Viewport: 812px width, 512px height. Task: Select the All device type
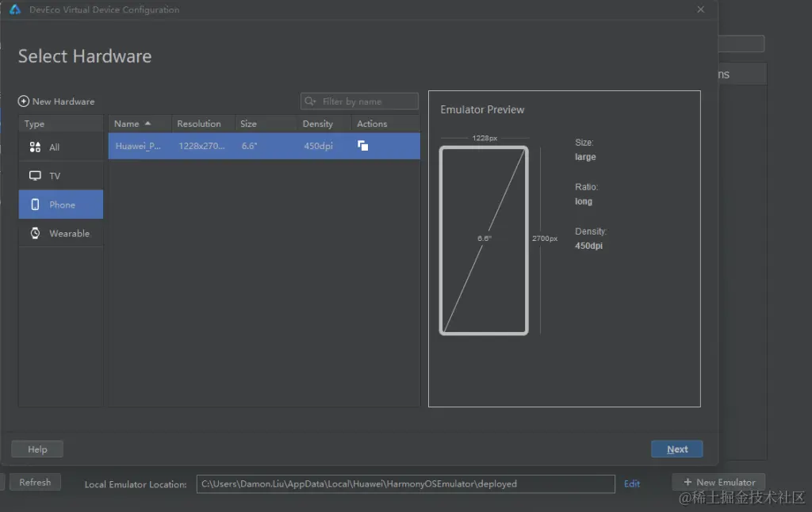(x=61, y=147)
